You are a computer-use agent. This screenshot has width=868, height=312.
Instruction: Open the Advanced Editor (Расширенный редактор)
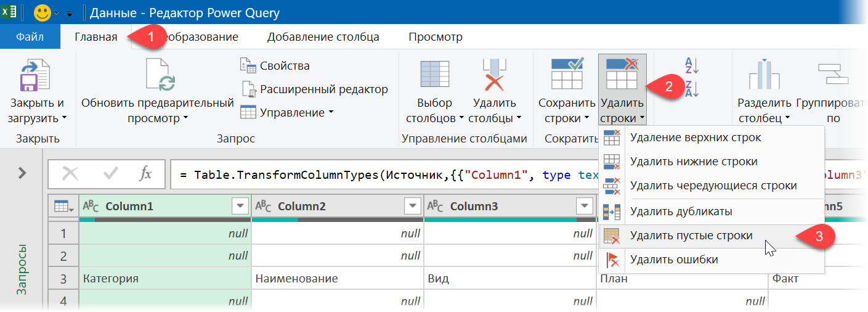(314, 89)
